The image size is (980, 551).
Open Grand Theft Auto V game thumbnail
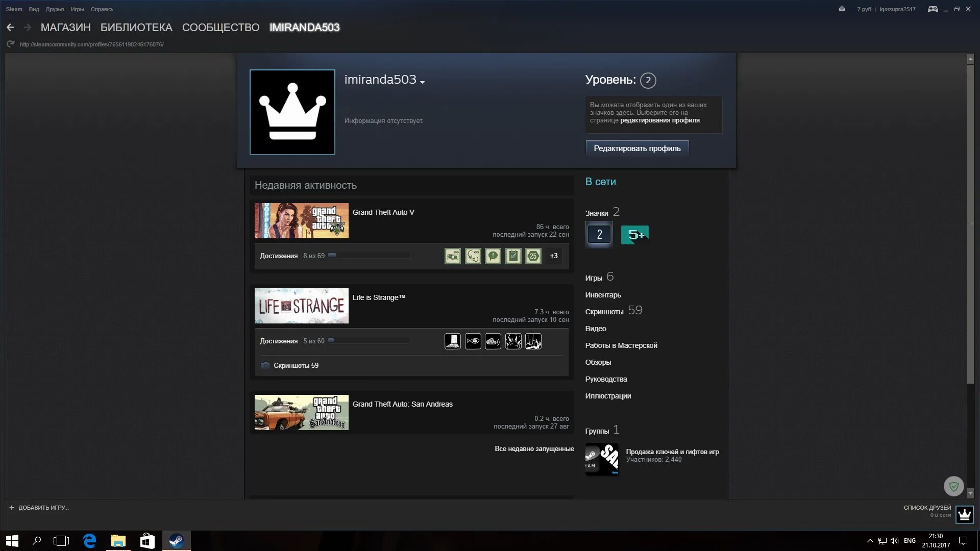click(x=302, y=221)
